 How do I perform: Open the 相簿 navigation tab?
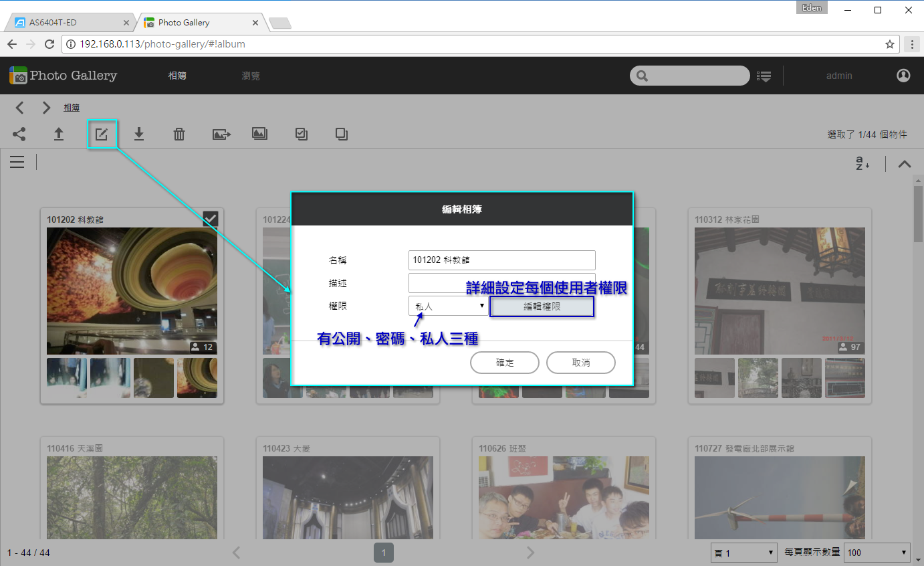[177, 76]
